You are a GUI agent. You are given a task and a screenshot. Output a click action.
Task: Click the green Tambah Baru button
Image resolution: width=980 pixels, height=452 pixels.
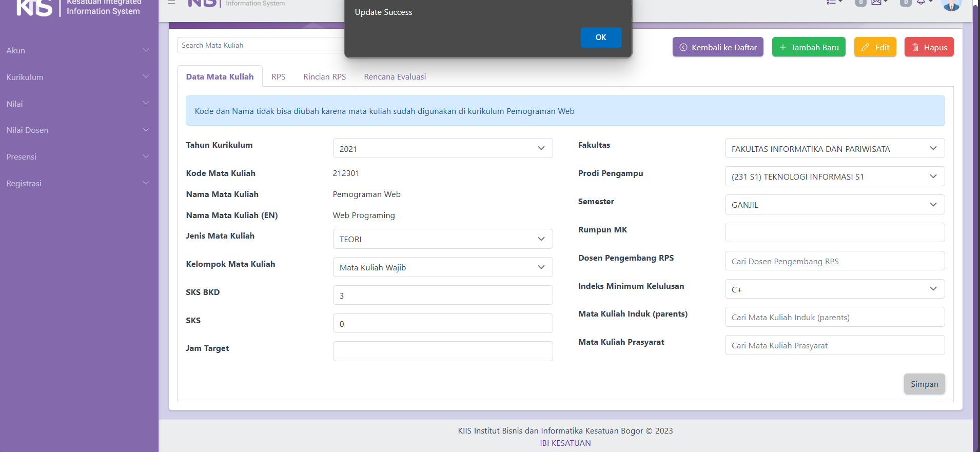(x=809, y=47)
